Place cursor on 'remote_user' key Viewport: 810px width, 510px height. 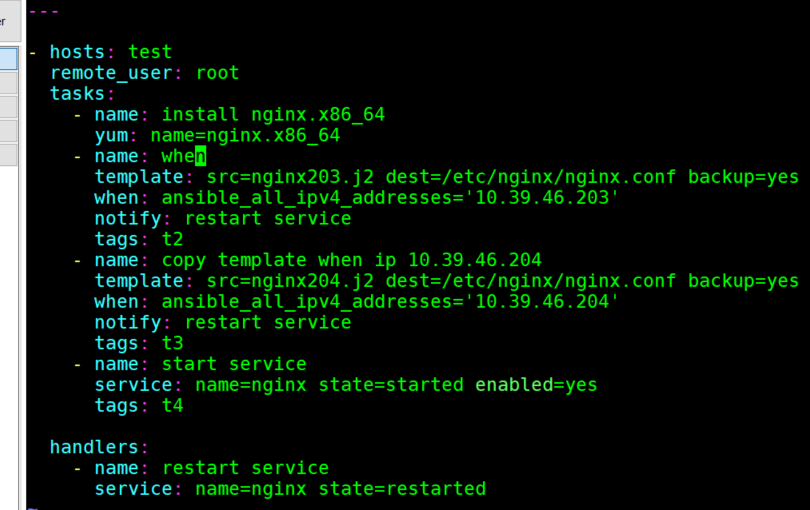click(x=111, y=73)
